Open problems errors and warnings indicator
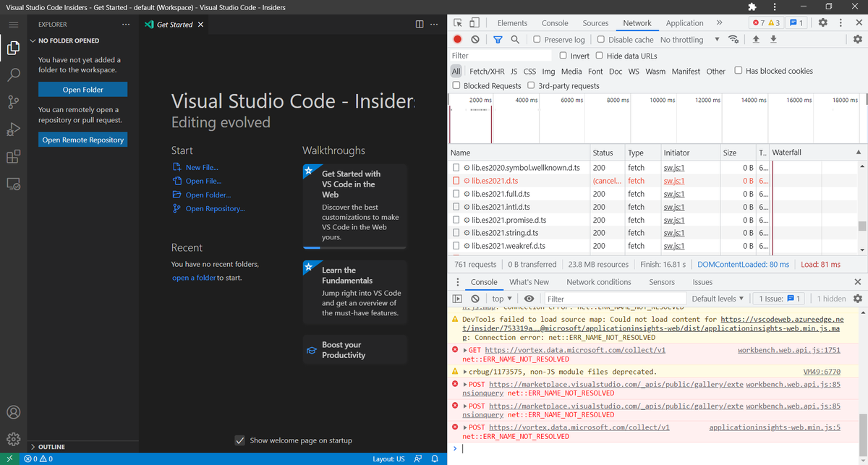868x465 pixels. click(38, 458)
